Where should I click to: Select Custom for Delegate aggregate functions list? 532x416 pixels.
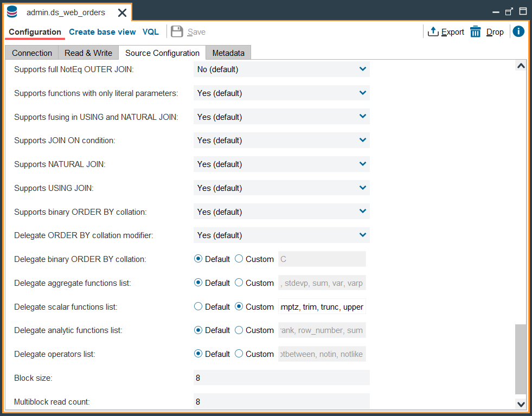[239, 283]
